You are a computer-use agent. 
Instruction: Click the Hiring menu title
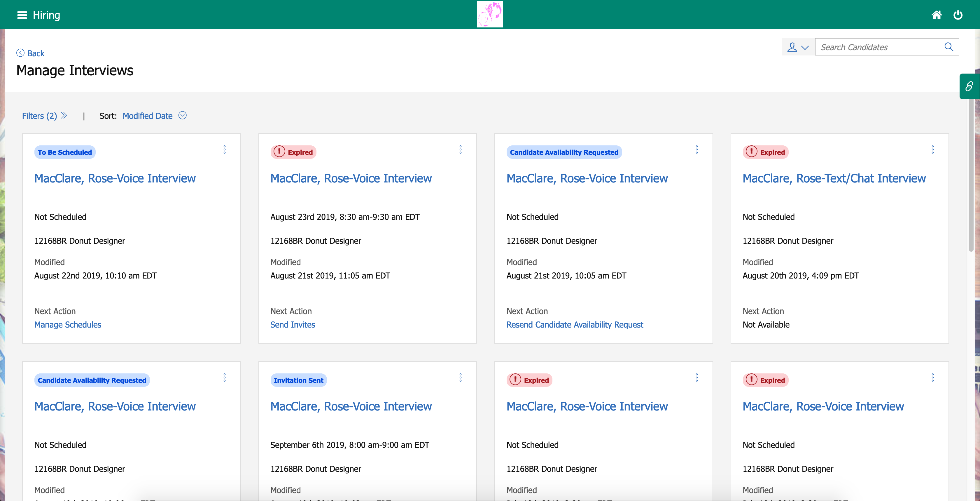pyautogui.click(x=46, y=15)
